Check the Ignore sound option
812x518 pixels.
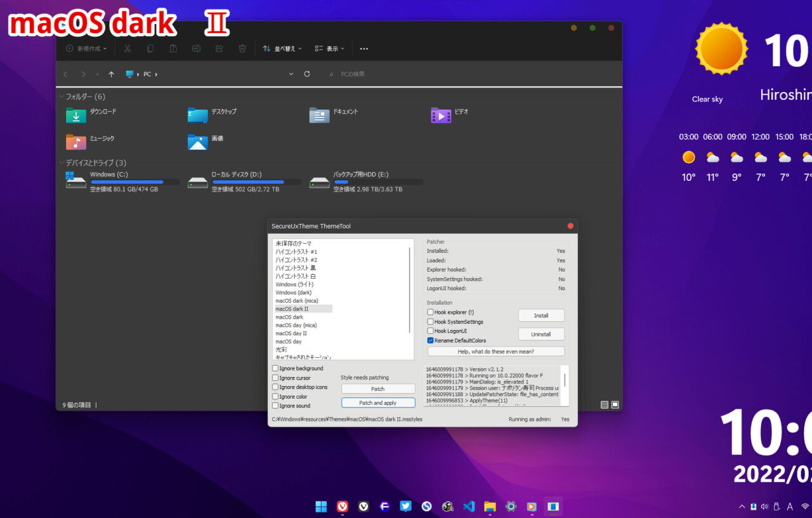point(275,406)
